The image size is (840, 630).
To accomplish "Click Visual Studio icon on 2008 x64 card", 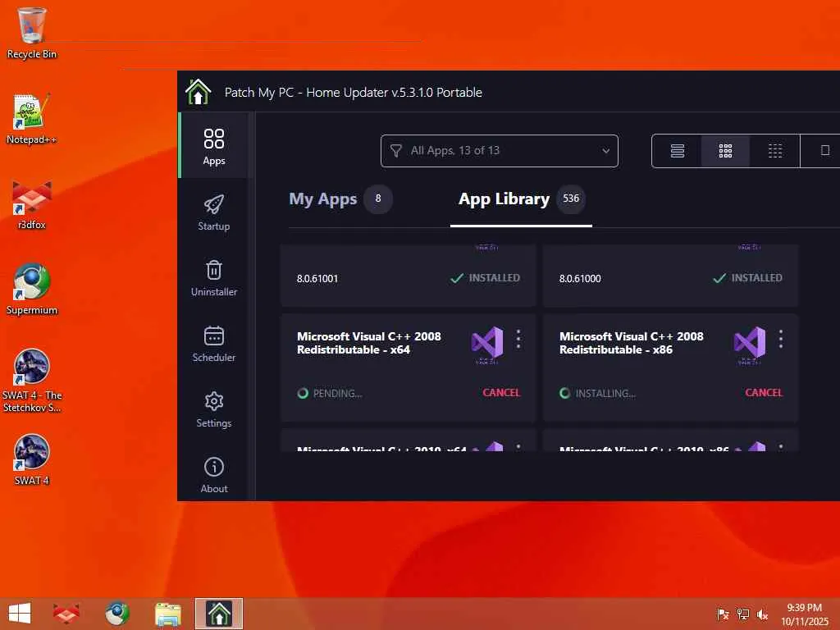I will click(487, 344).
